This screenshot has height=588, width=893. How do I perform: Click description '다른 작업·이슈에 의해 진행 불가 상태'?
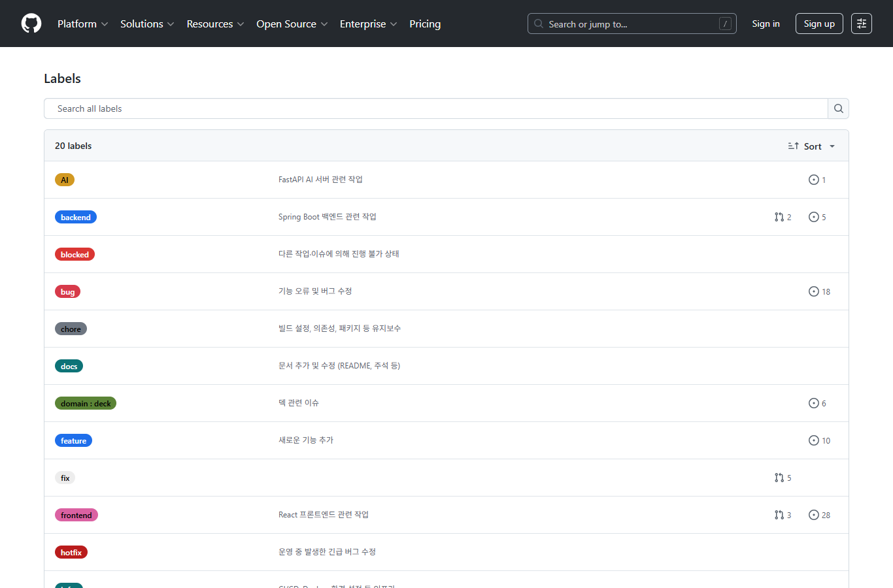click(x=339, y=253)
